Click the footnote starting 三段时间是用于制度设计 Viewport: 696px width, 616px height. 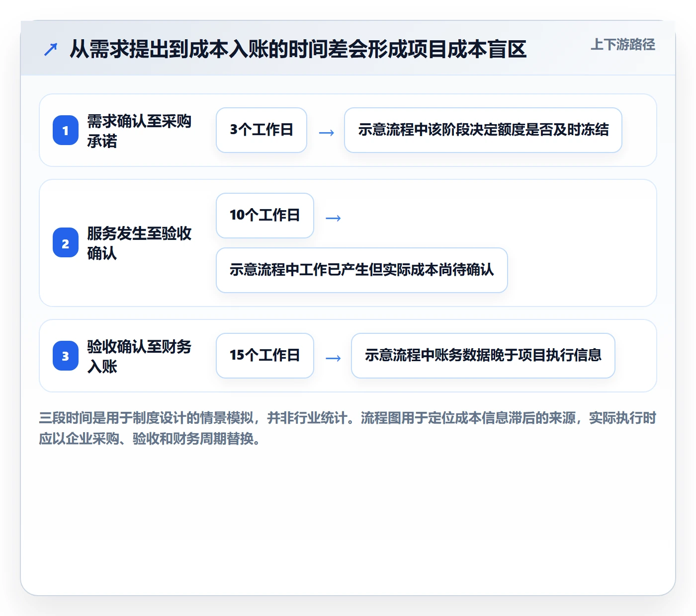tap(348, 428)
